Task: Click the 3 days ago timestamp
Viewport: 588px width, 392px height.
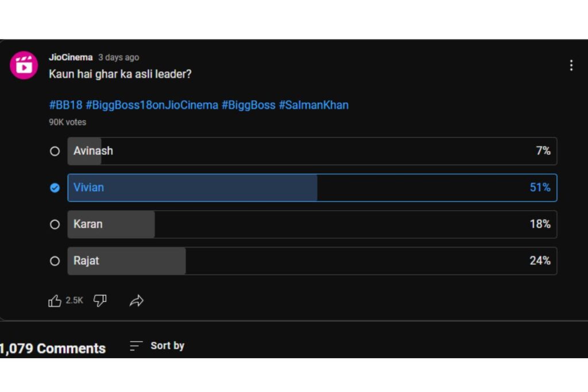Action: coord(118,57)
